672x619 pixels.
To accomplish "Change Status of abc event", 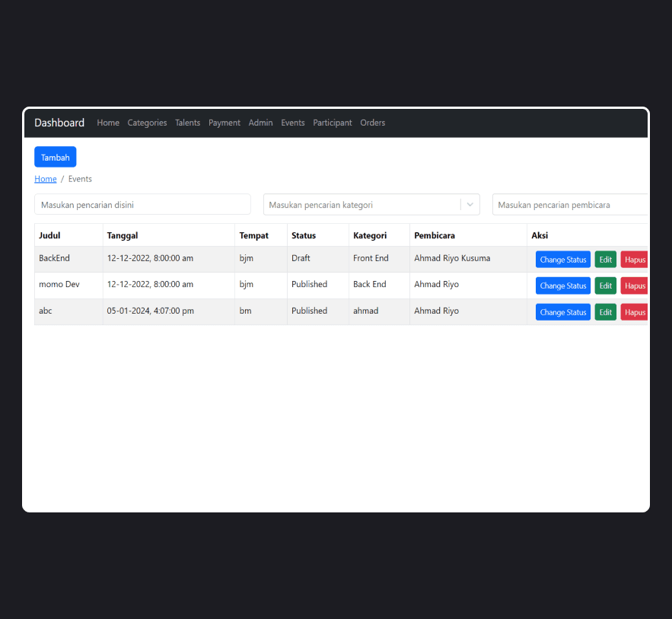I will (563, 312).
